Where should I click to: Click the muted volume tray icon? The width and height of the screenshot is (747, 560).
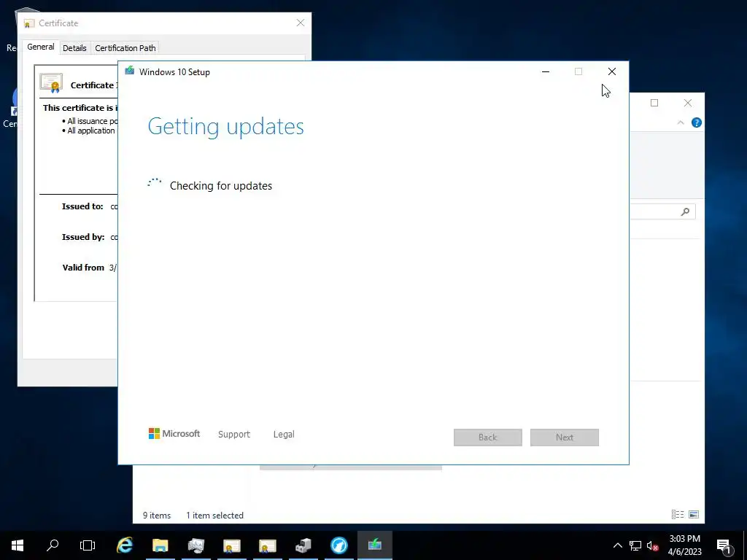pyautogui.click(x=652, y=545)
